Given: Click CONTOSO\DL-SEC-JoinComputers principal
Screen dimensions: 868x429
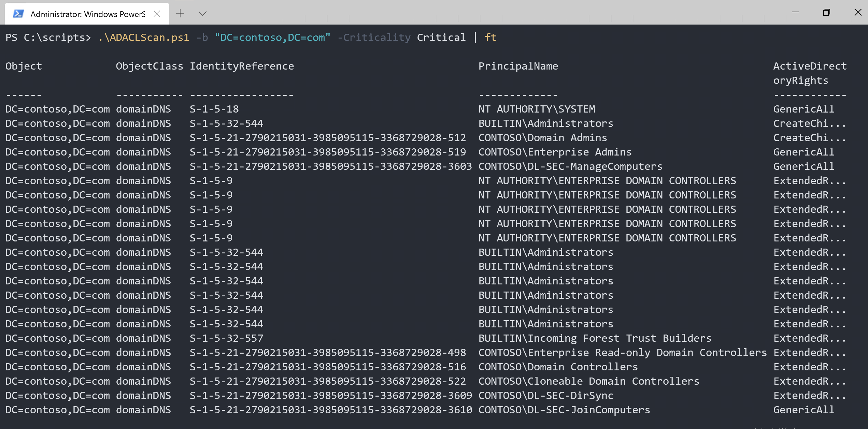Looking at the screenshot, I should pyautogui.click(x=564, y=410).
